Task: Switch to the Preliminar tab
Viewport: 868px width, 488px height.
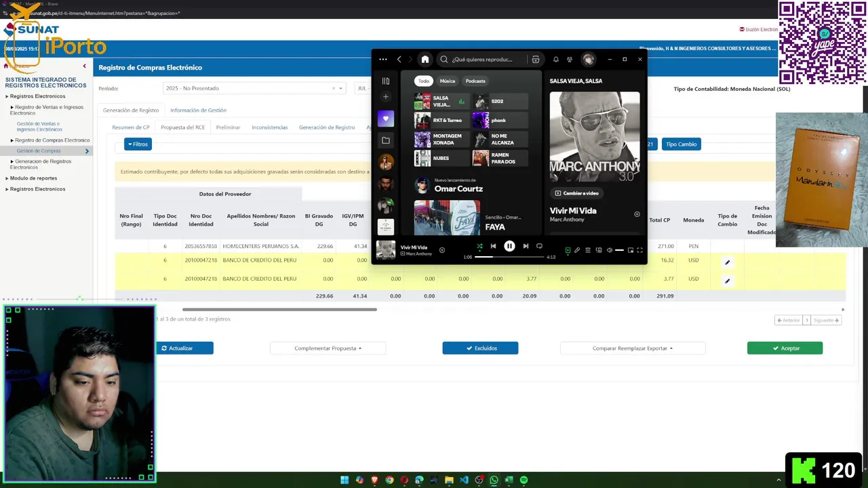Action: pyautogui.click(x=228, y=127)
